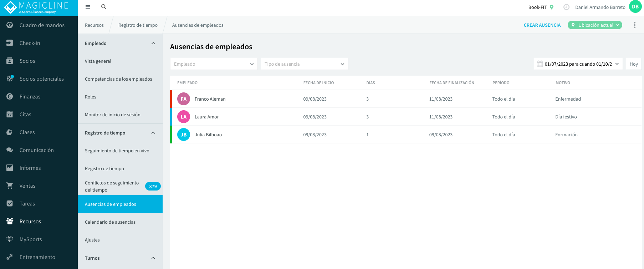Collapse the Empleado section
Viewport: 644px width, 269px height.
(x=153, y=43)
